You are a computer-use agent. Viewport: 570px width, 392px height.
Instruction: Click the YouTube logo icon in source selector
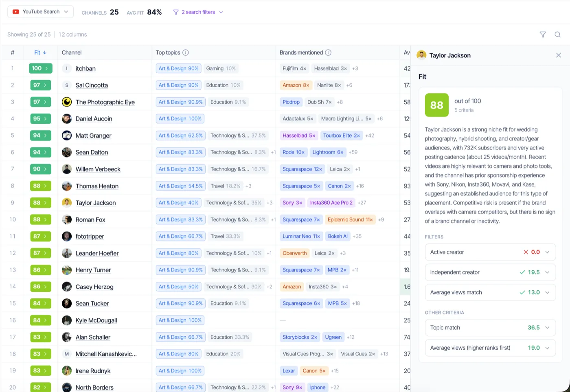coord(16,12)
